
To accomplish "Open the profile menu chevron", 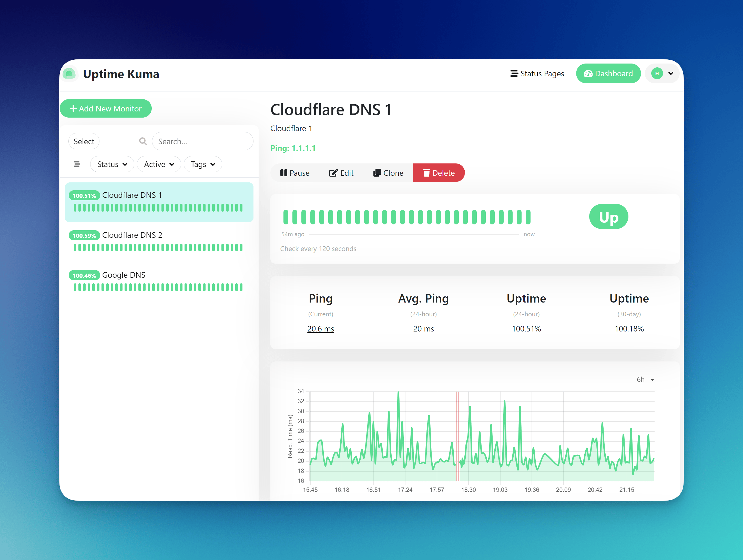I will click(671, 74).
